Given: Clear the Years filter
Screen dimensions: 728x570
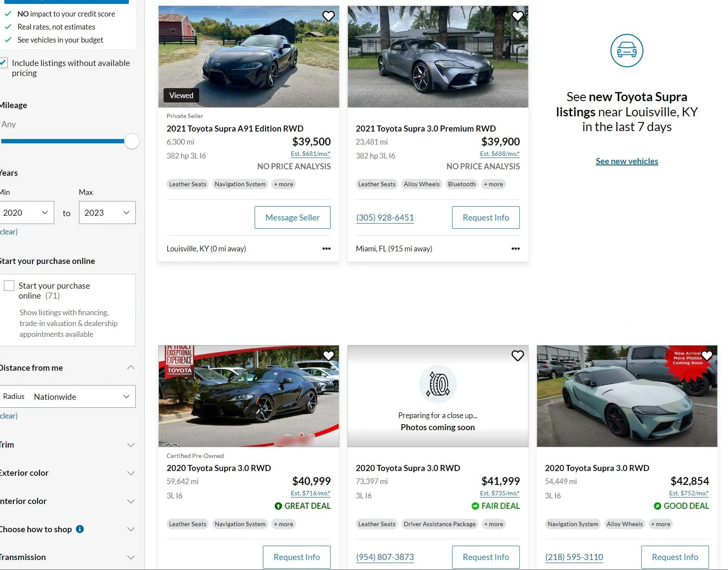Looking at the screenshot, I should click(9, 232).
